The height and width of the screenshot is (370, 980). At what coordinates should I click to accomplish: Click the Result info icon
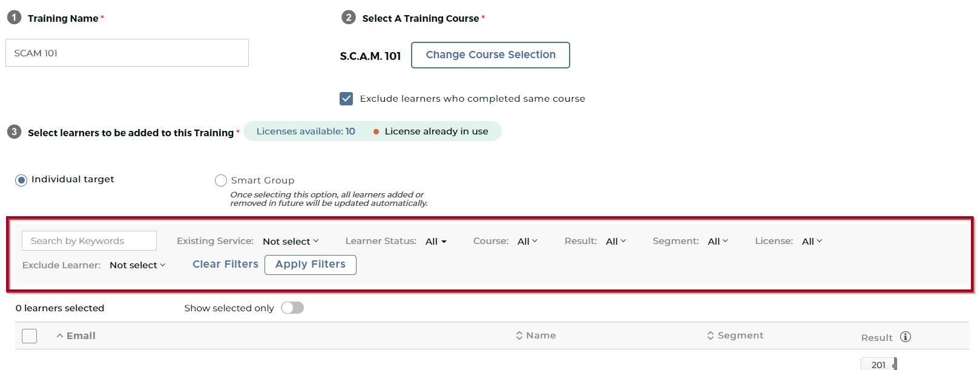[905, 337]
